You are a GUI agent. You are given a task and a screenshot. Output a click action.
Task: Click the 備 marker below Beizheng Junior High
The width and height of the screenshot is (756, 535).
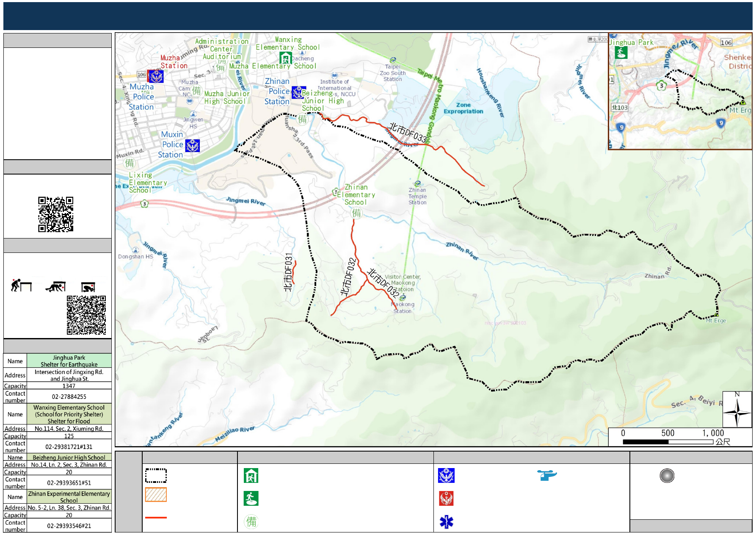click(x=303, y=119)
